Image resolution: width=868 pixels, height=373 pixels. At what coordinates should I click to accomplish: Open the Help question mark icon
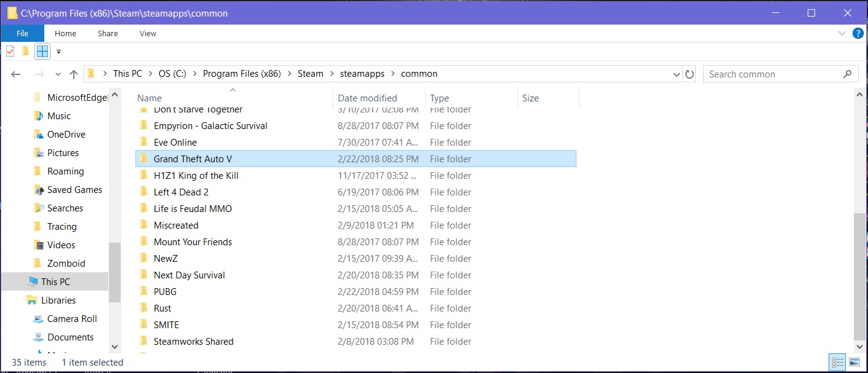tap(858, 33)
